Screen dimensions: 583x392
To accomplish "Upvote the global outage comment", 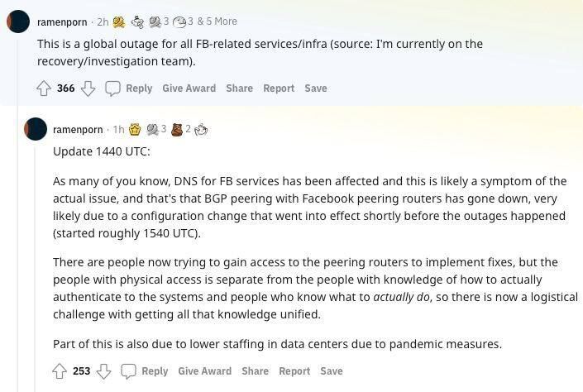I will click(44, 88).
